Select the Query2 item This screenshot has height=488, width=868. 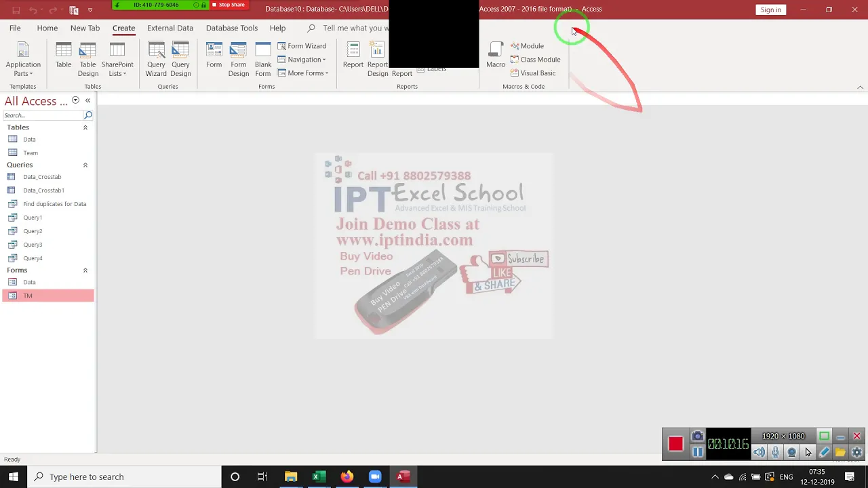tap(47, 231)
